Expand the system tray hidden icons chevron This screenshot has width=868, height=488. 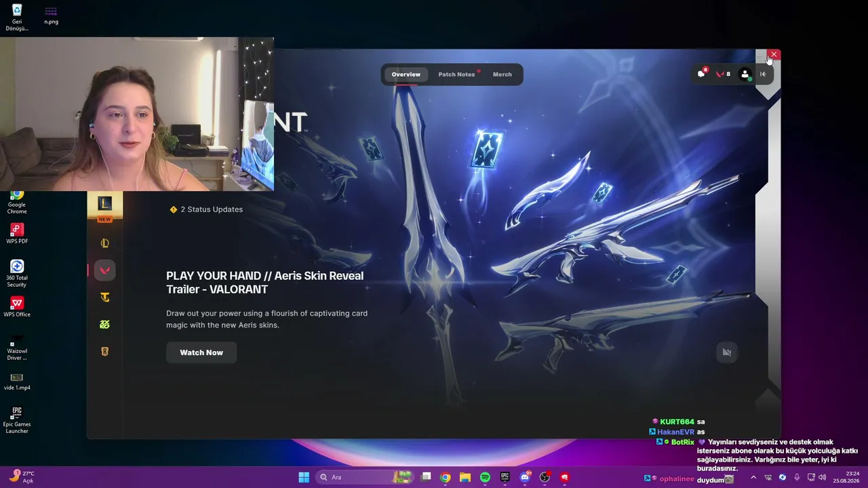(753, 477)
